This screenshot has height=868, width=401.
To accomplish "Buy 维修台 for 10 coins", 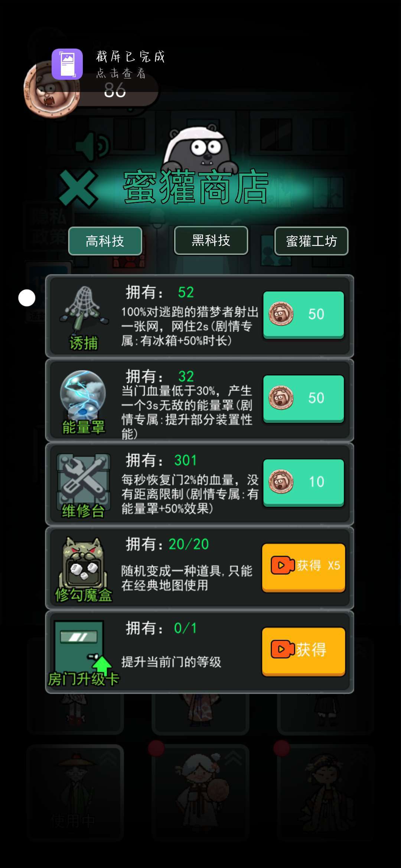I will click(304, 482).
